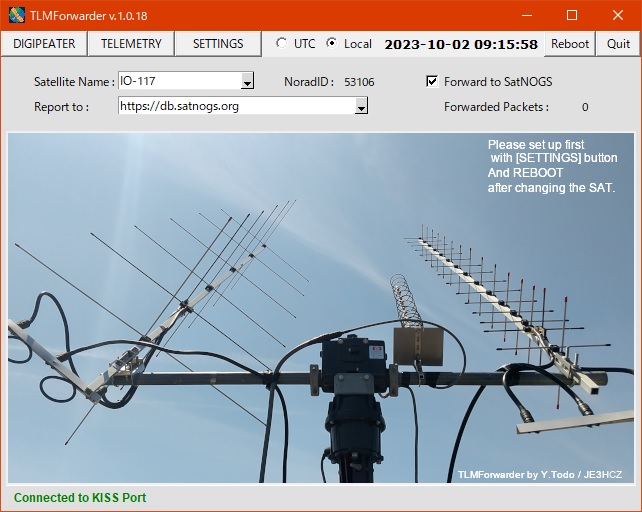Switch to the TELEMETRY tab

point(131,44)
